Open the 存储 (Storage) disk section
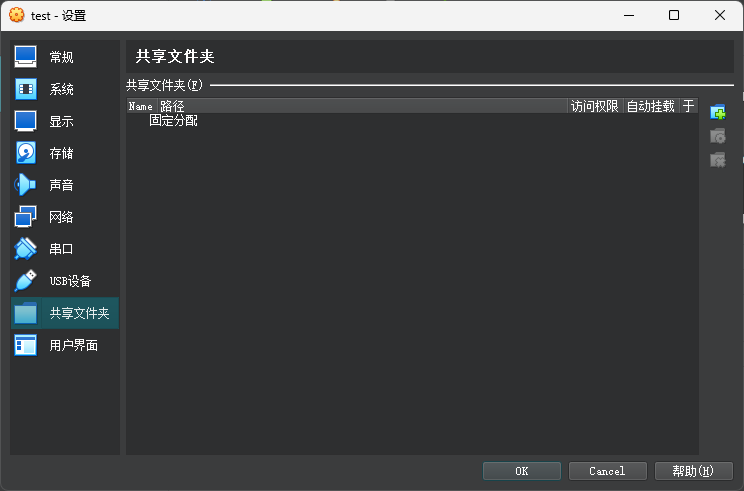The height and width of the screenshot is (491, 744). [61, 153]
